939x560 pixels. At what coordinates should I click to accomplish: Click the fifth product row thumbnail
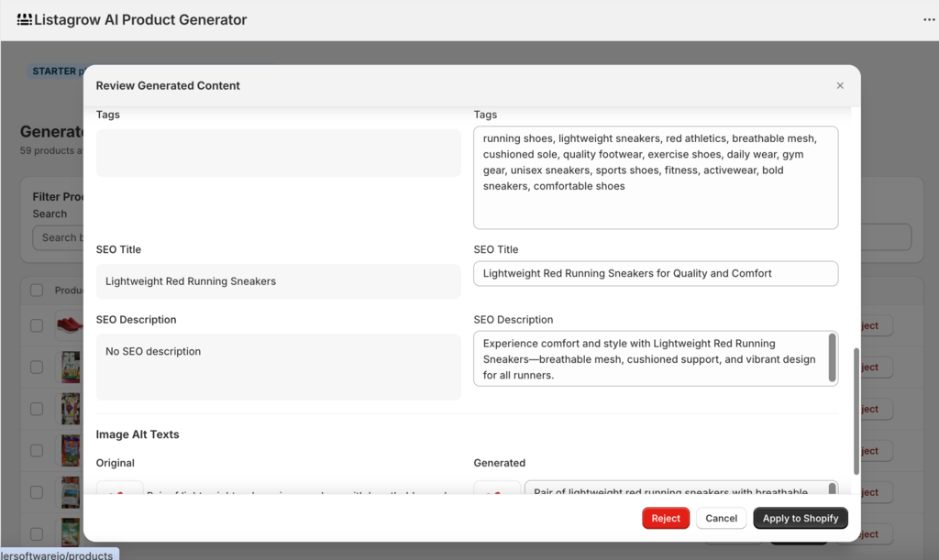(71, 492)
